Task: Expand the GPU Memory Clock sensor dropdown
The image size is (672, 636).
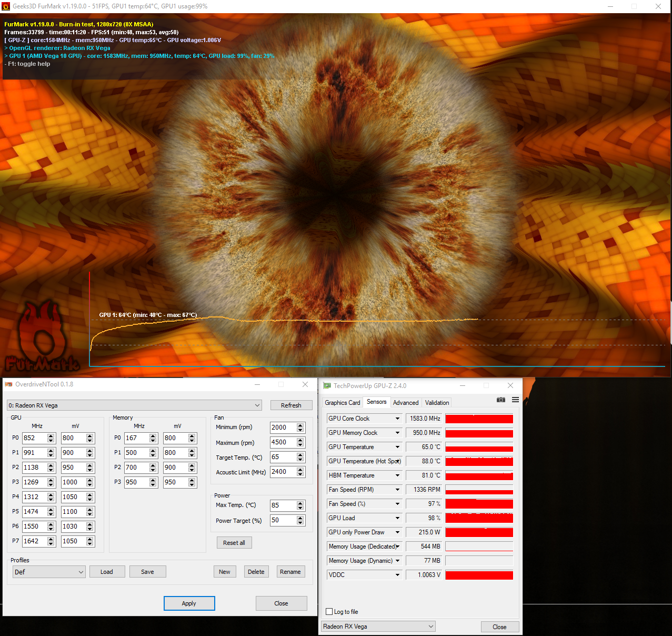Action: tap(397, 433)
